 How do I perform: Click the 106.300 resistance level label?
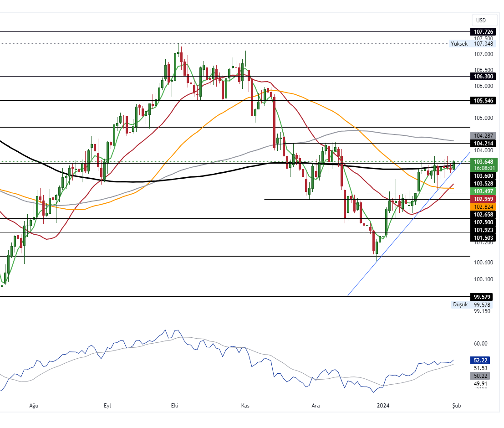484,77
